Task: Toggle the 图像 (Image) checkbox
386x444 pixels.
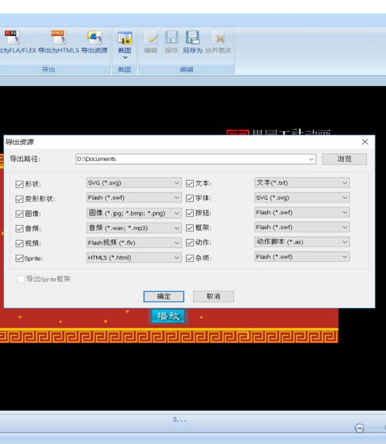Action: [19, 214]
